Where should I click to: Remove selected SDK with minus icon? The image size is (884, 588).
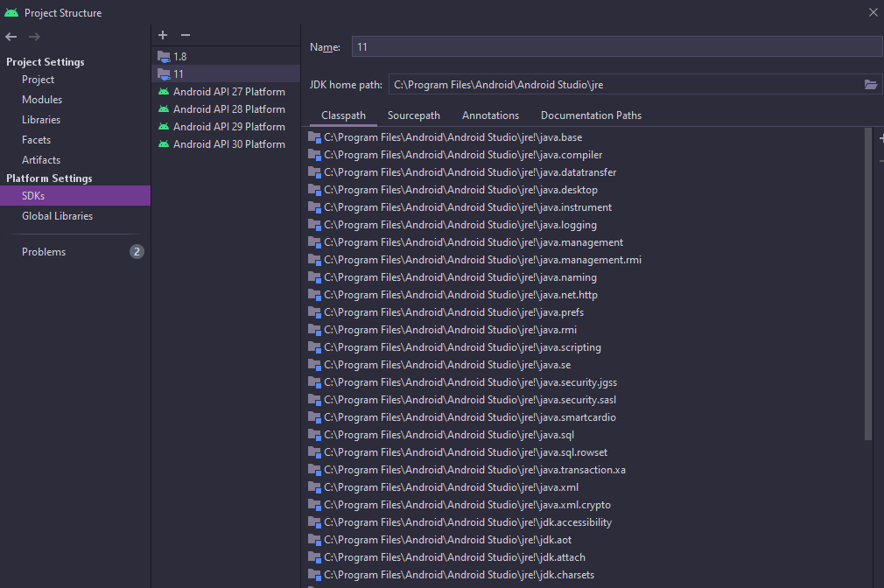tap(186, 35)
